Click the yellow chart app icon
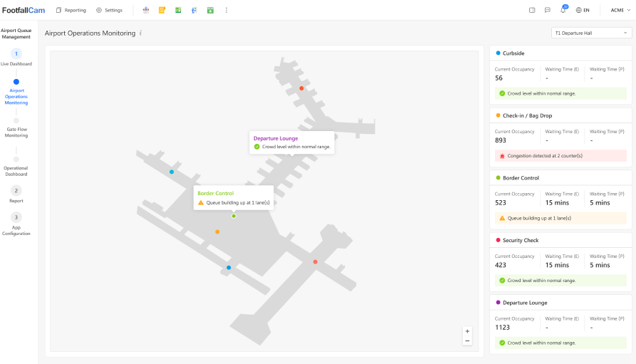The width and height of the screenshot is (636, 364). pyautogui.click(x=162, y=10)
